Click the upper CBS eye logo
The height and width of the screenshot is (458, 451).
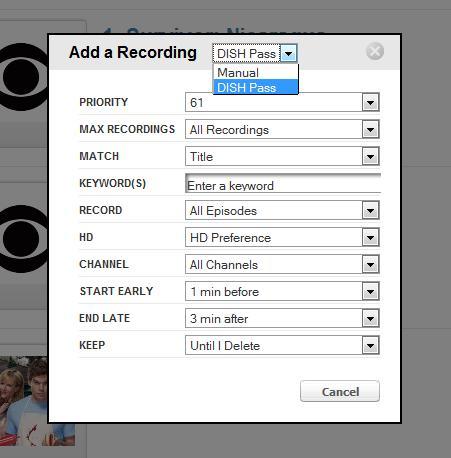point(24,77)
